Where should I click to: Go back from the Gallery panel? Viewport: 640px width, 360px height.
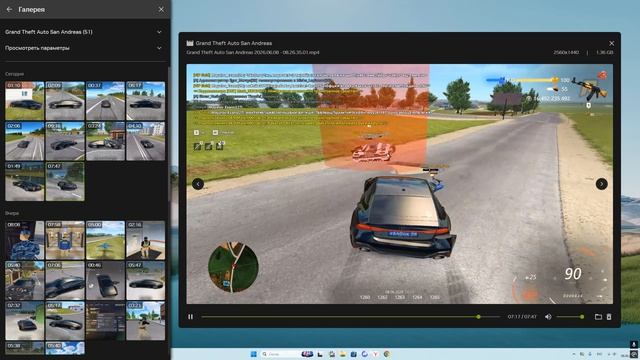click(9, 9)
